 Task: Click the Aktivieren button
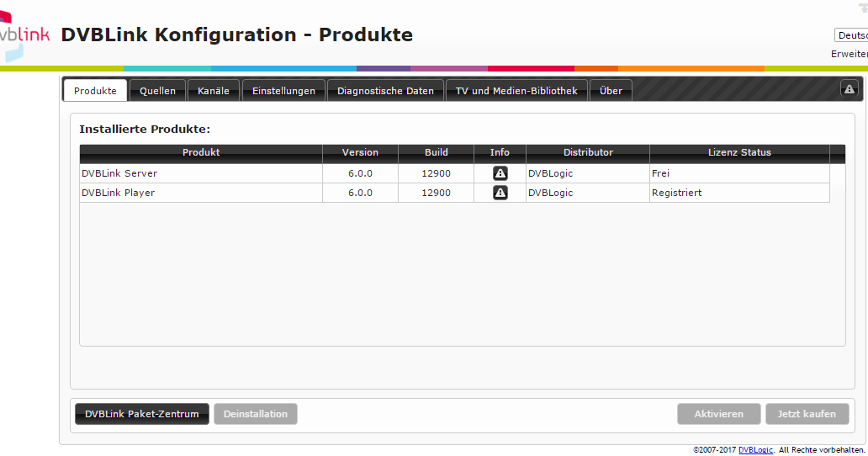point(718,414)
